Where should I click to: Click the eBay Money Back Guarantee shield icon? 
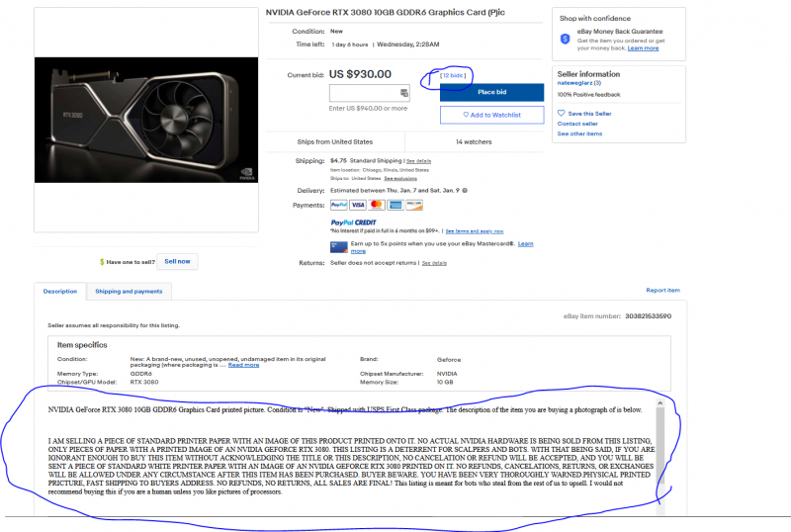[565, 40]
